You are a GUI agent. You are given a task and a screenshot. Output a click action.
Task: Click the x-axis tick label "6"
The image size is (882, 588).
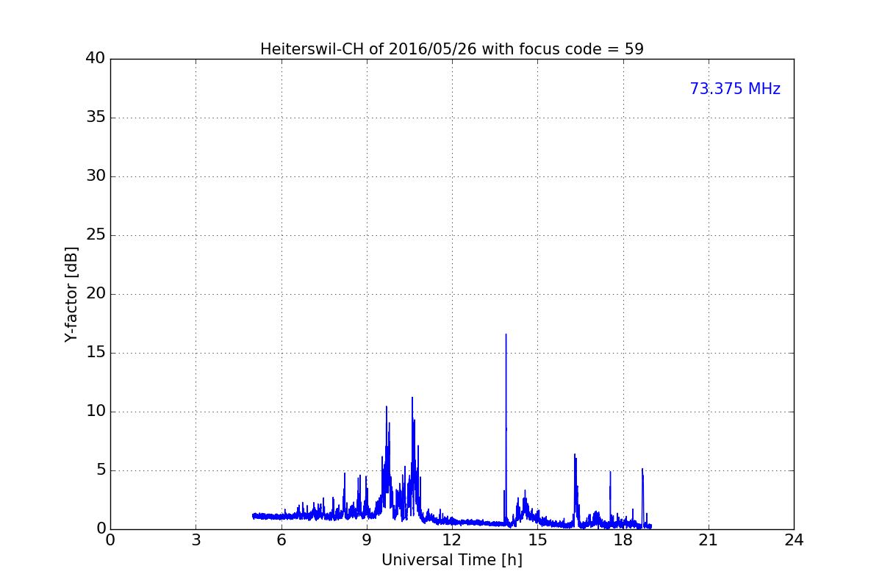pyautogui.click(x=281, y=540)
